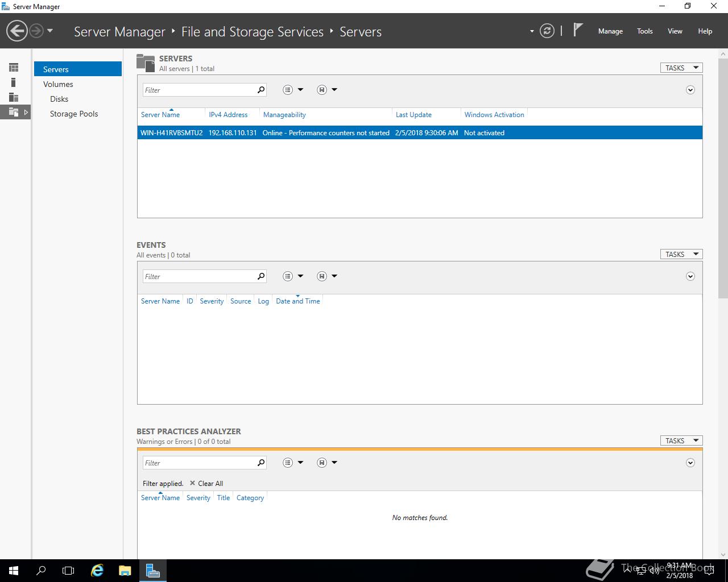Open the Manage menu
The image size is (728, 582).
coord(610,31)
